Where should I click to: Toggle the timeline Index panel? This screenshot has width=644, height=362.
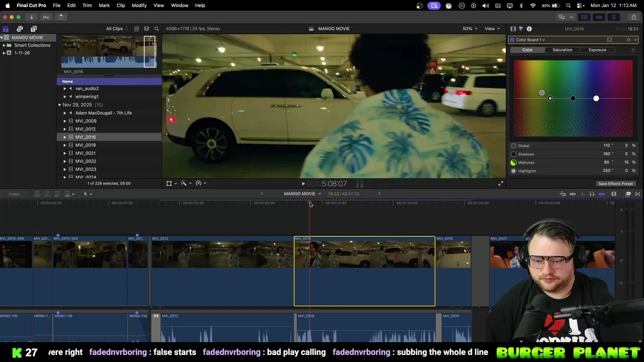coord(14,194)
